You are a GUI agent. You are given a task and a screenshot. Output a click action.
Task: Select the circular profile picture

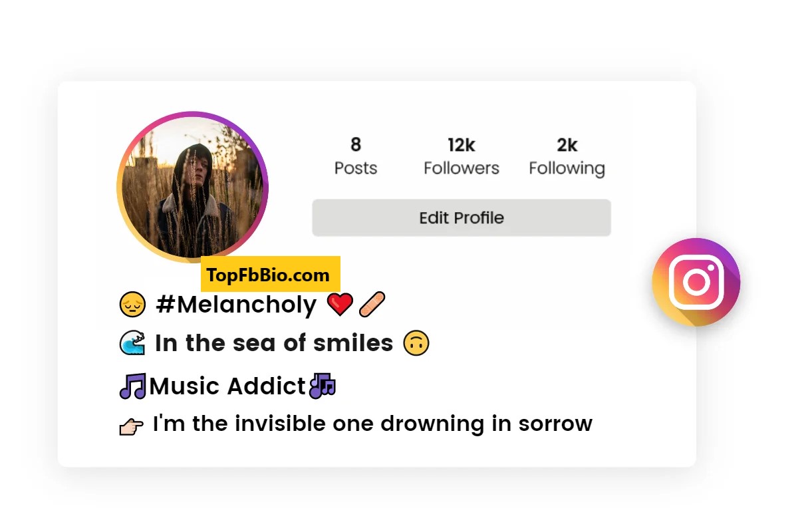pyautogui.click(x=193, y=187)
